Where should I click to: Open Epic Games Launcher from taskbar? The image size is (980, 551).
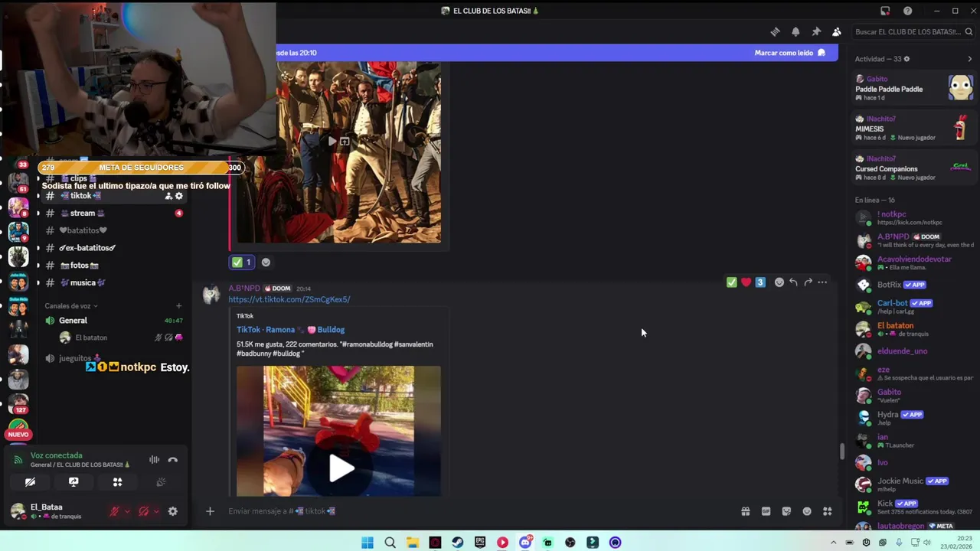point(480,543)
